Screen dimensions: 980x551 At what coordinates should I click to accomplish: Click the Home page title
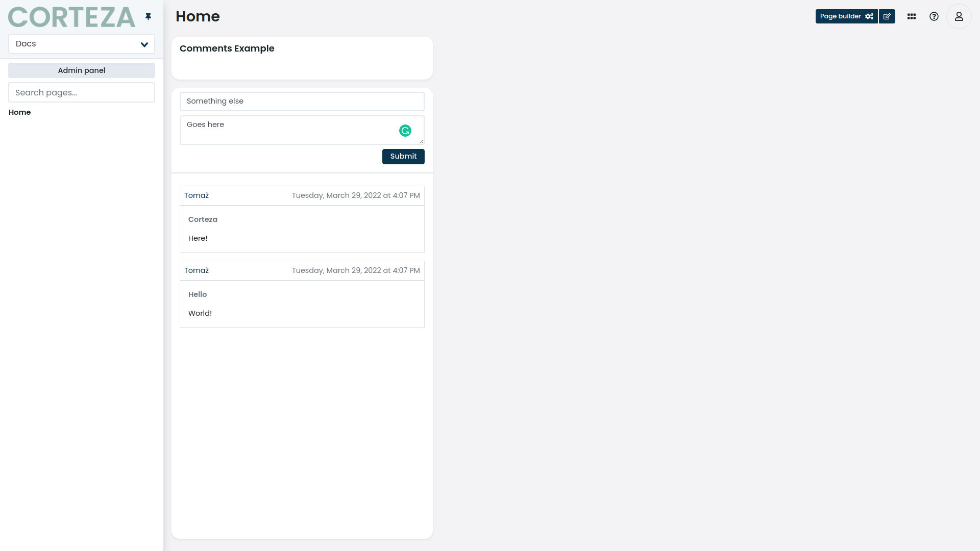[x=198, y=16]
